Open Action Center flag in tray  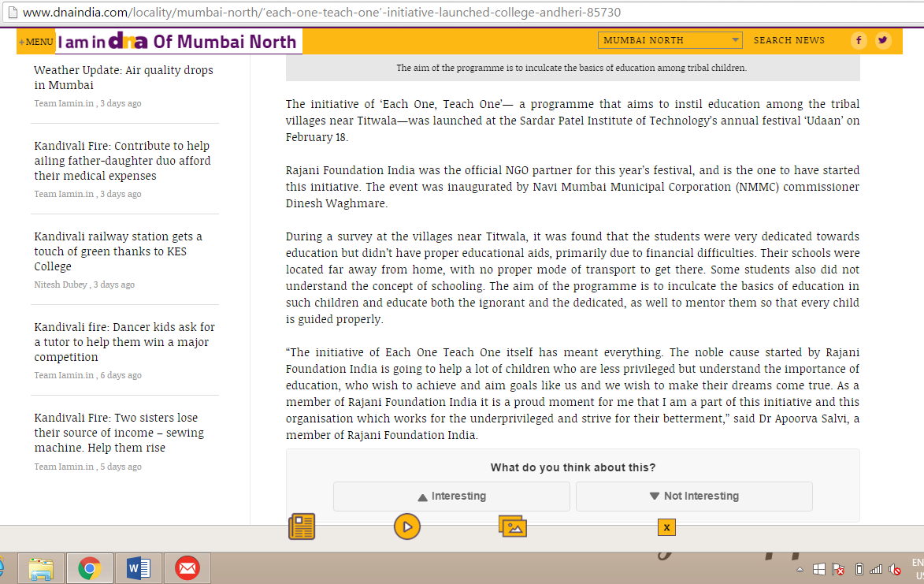pos(838,569)
